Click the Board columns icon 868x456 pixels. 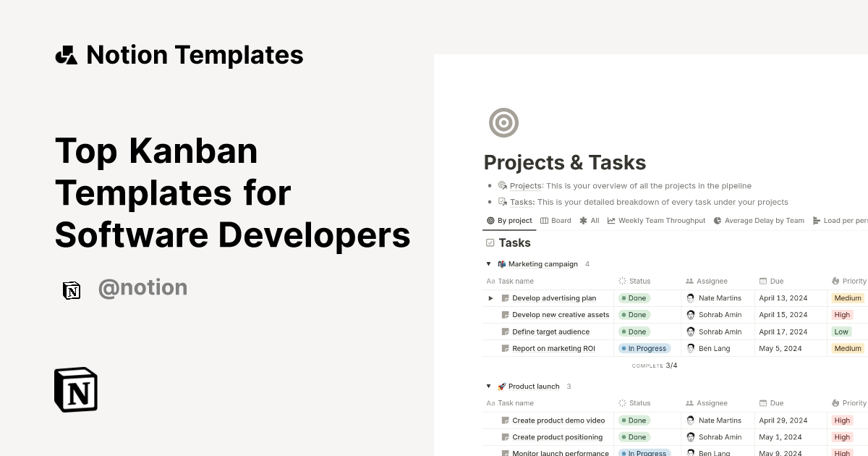544,220
